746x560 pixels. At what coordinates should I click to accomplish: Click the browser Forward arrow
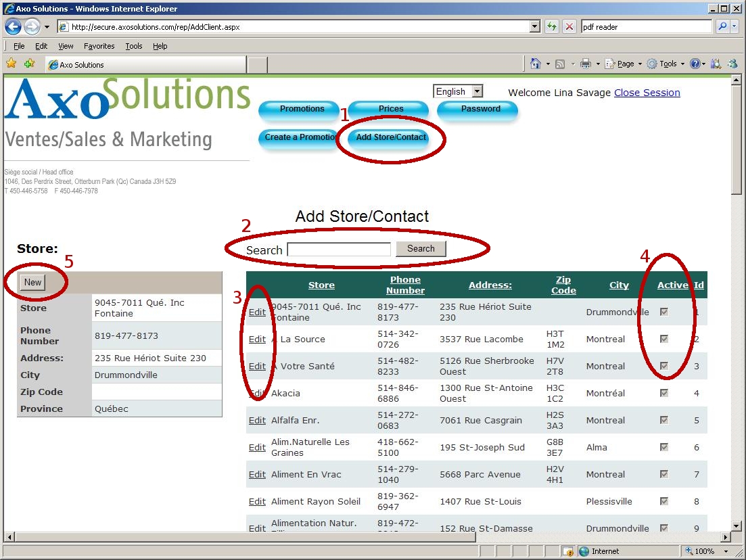pos(32,26)
